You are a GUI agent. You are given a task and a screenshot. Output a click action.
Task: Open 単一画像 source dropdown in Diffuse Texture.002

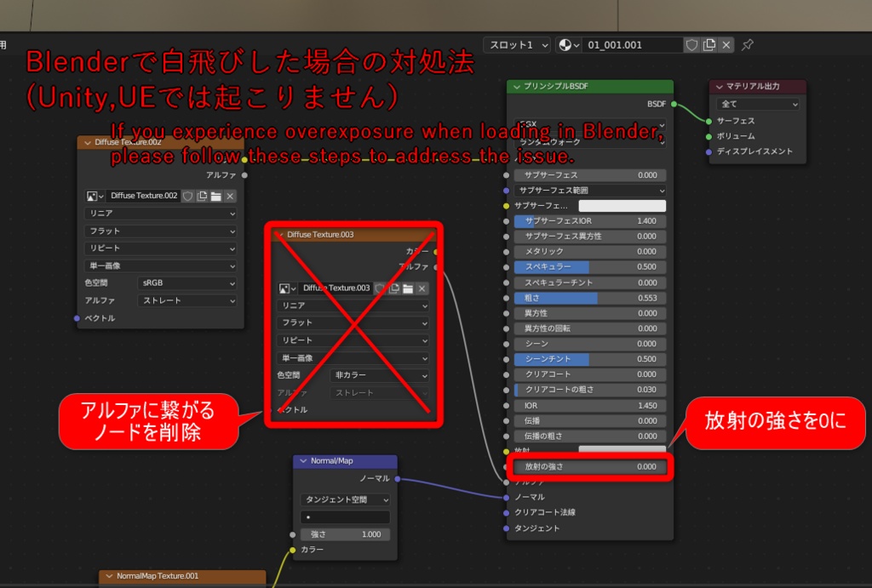[x=160, y=266]
